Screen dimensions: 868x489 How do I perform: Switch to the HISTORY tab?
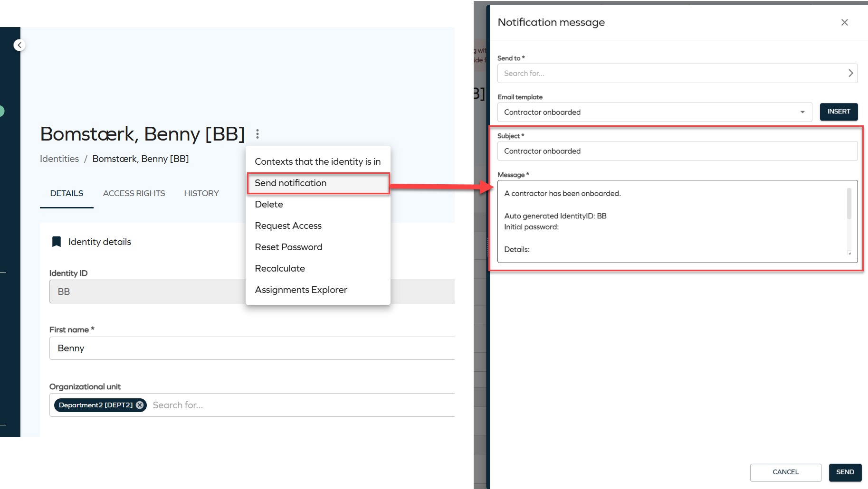(x=201, y=193)
